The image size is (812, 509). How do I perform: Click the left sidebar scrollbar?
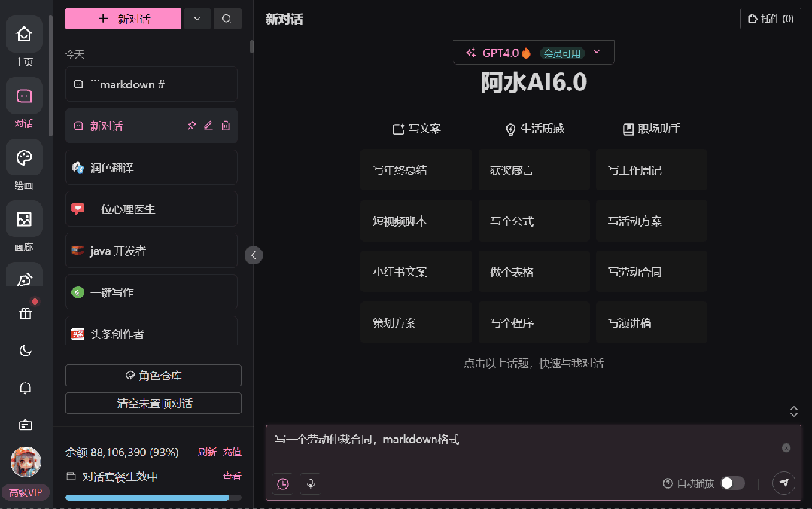tap(50, 76)
